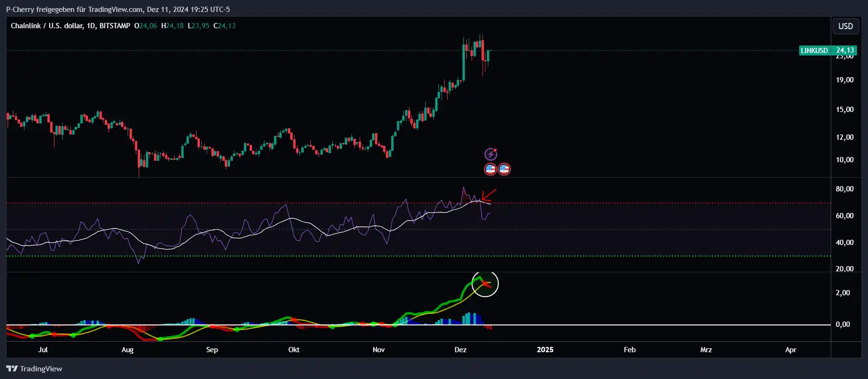The height and width of the screenshot is (379, 868).
Task: Click the Okt time axis label
Action: pyautogui.click(x=294, y=350)
